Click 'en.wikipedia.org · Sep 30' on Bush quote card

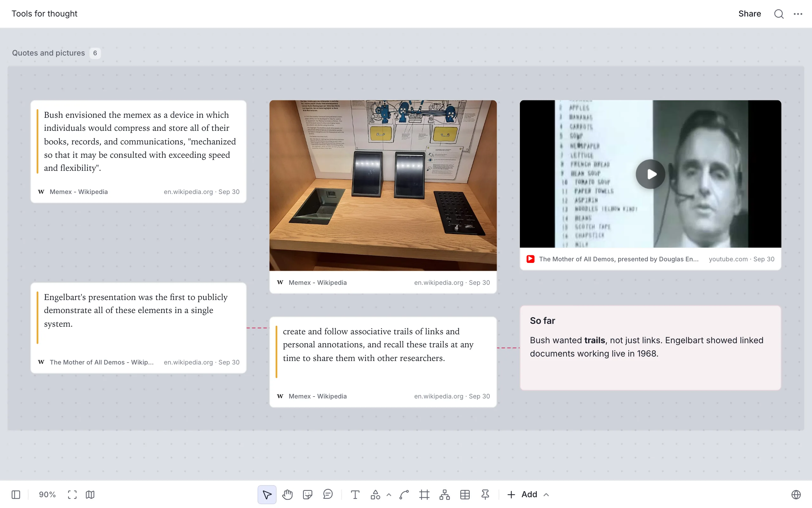(201, 192)
